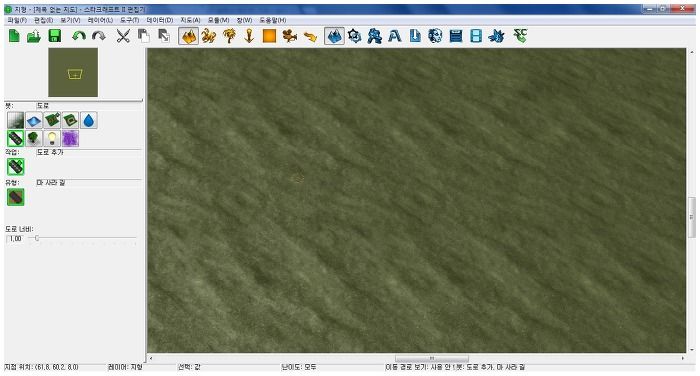
Task: Undo the last action with the green arrow
Action: pyautogui.click(x=79, y=36)
